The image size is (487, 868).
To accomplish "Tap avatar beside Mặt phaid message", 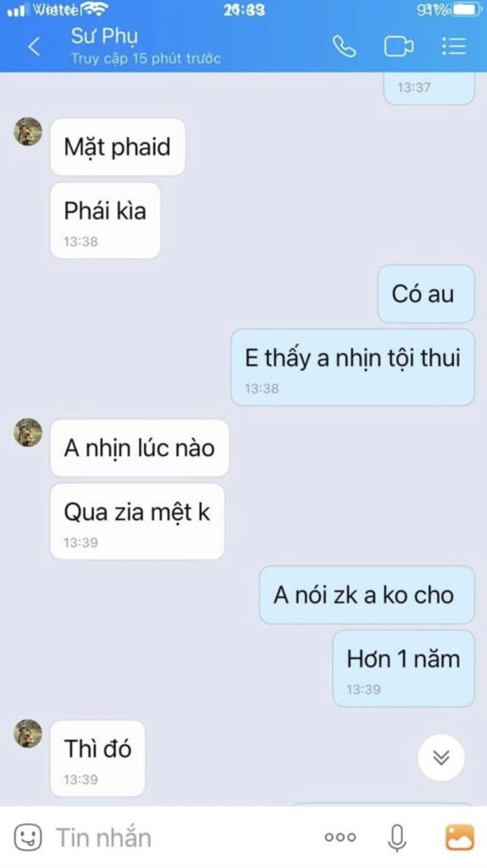I will pyautogui.click(x=28, y=131).
